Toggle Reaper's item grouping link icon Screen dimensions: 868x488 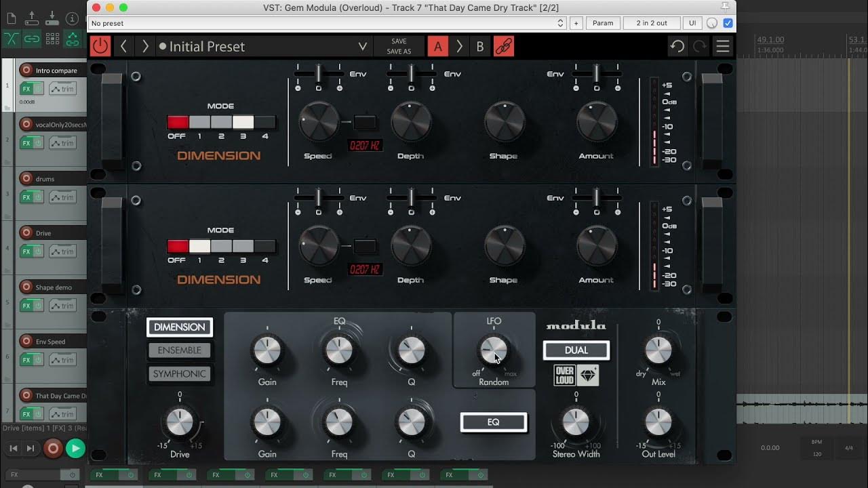coord(31,39)
